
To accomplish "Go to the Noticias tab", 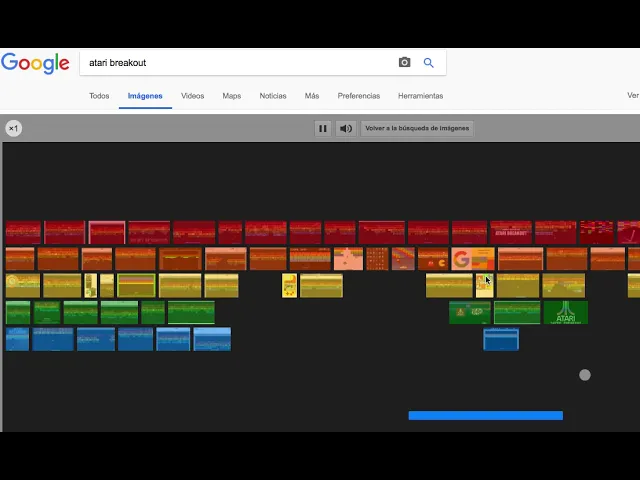I will coord(273,96).
